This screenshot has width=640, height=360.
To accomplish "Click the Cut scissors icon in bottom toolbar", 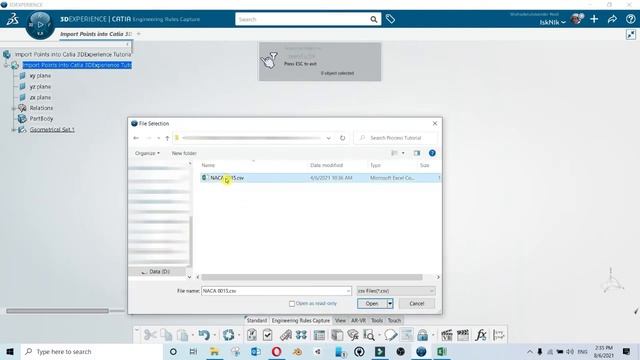I will coord(150,335).
